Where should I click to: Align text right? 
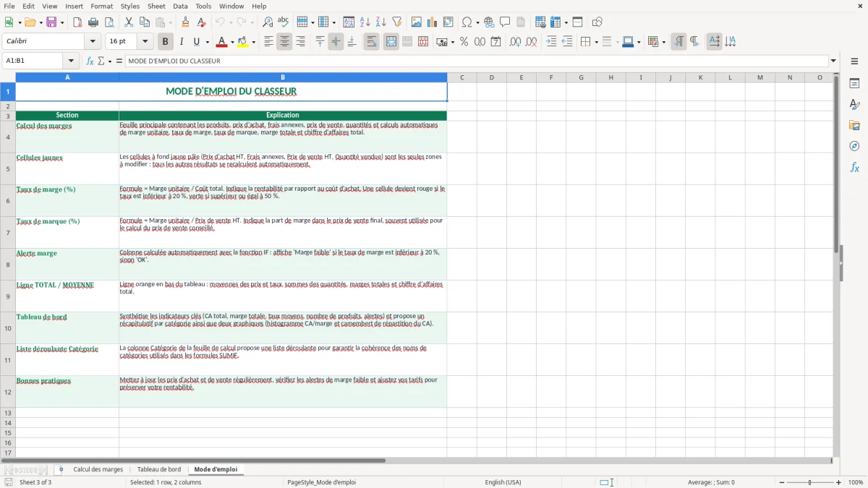coord(300,42)
